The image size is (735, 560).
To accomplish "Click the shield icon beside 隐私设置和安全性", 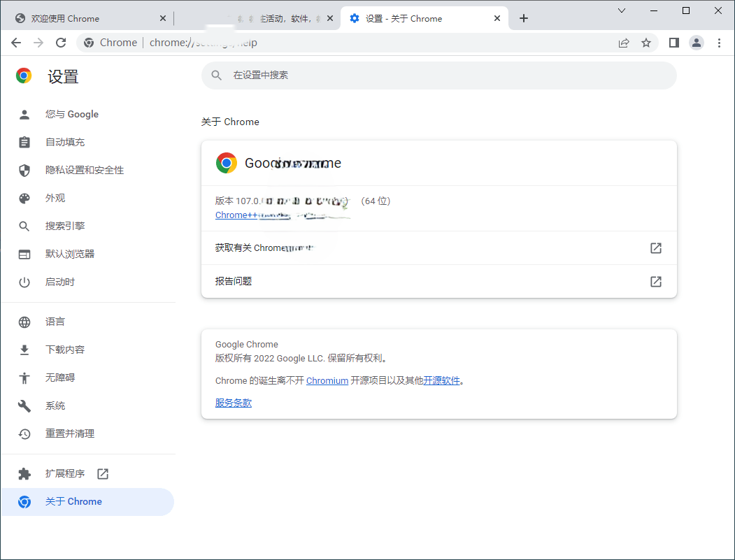I will (x=24, y=170).
